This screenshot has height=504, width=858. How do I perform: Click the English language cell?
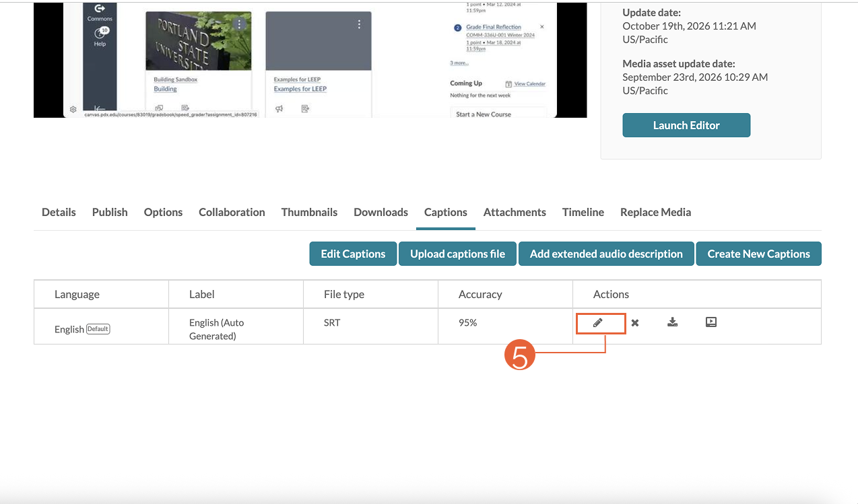[101, 326]
